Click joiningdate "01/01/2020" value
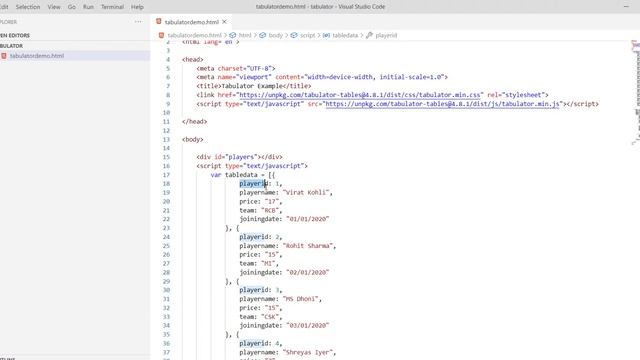The width and height of the screenshot is (640, 360). [x=307, y=219]
